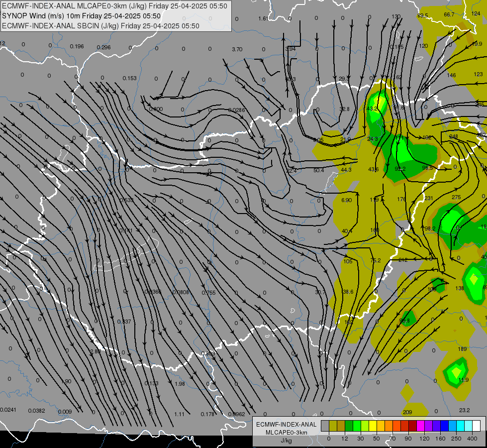This screenshot has height=448, width=487.
Task: Click the map value 2.80
Action: click(95, 351)
